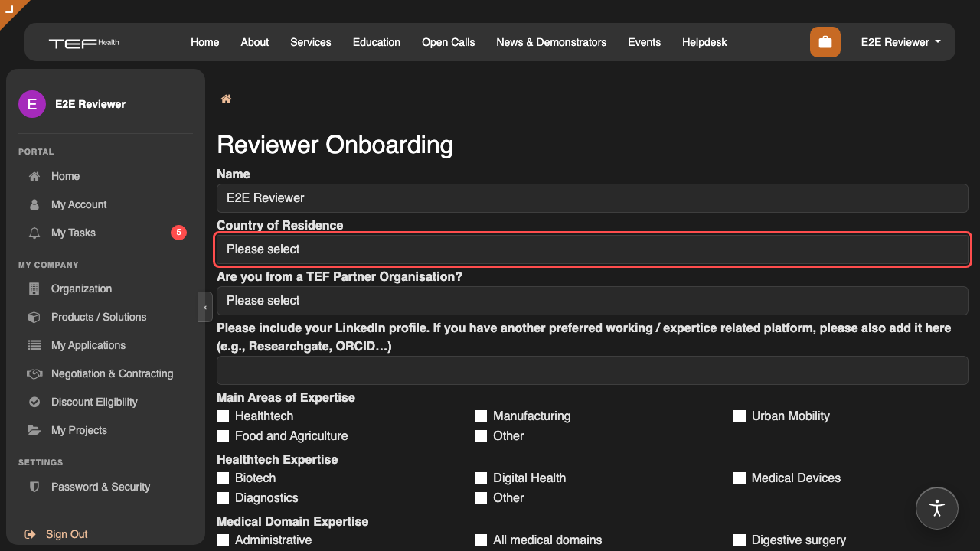
Task: Enable the Food and Agriculture checkbox
Action: pos(223,436)
